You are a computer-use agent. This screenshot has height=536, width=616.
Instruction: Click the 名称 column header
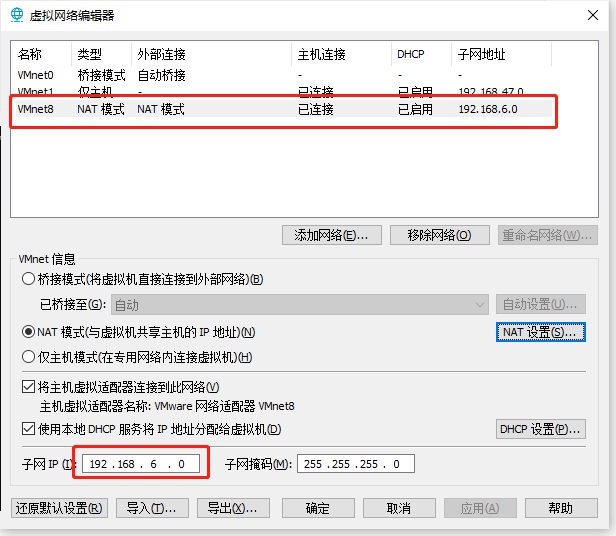coord(42,54)
